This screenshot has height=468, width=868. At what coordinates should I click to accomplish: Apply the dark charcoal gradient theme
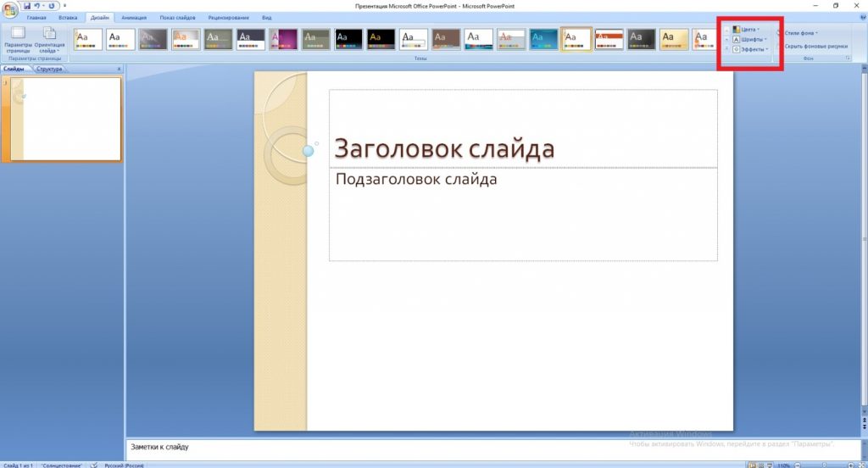pyautogui.click(x=641, y=39)
